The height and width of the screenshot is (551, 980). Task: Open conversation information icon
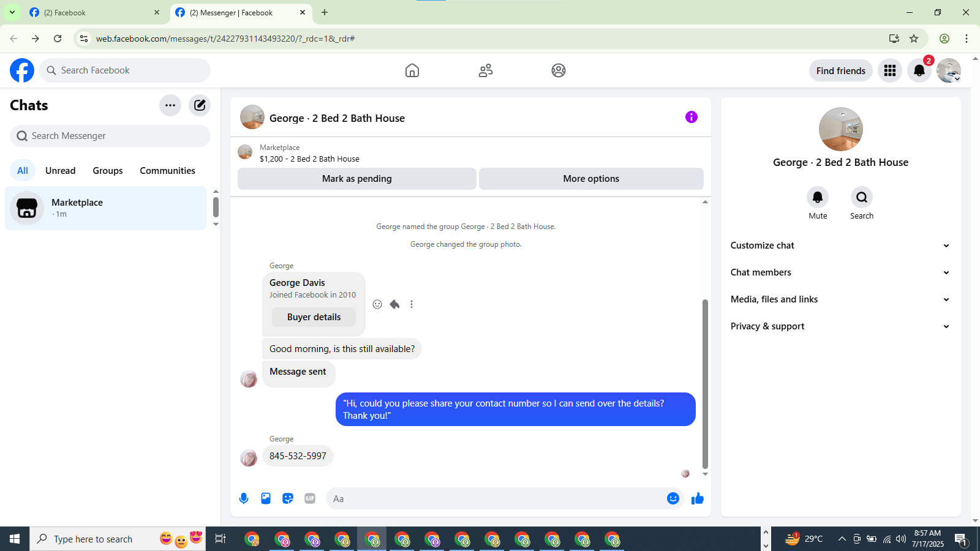[x=692, y=117]
